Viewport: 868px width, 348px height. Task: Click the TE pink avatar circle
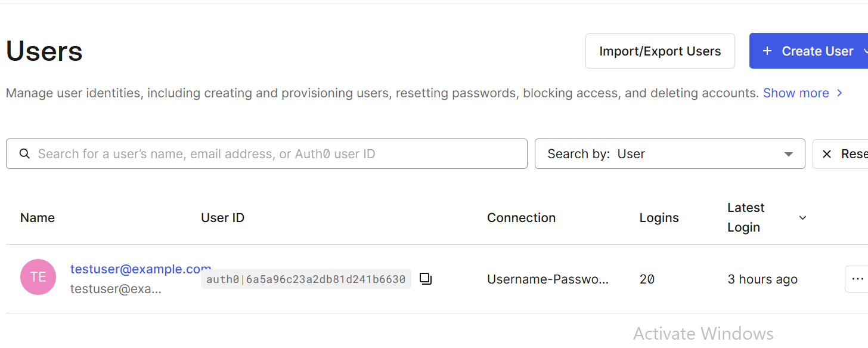tap(38, 277)
